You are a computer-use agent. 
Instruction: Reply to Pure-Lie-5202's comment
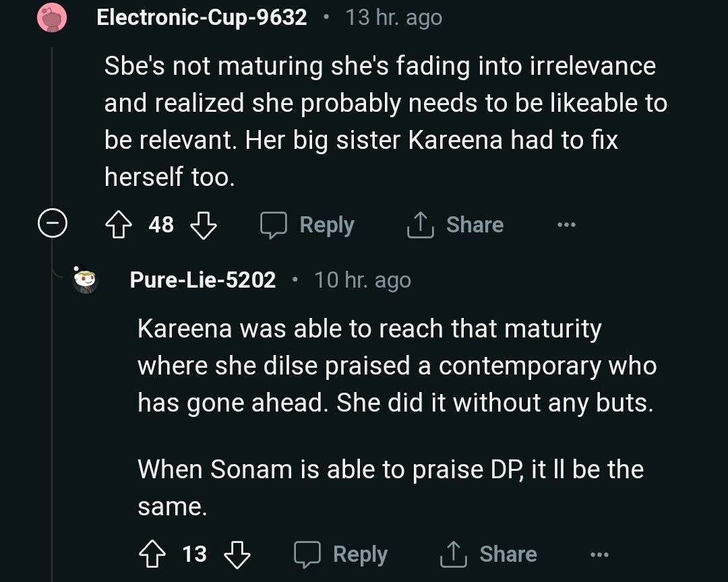341,554
